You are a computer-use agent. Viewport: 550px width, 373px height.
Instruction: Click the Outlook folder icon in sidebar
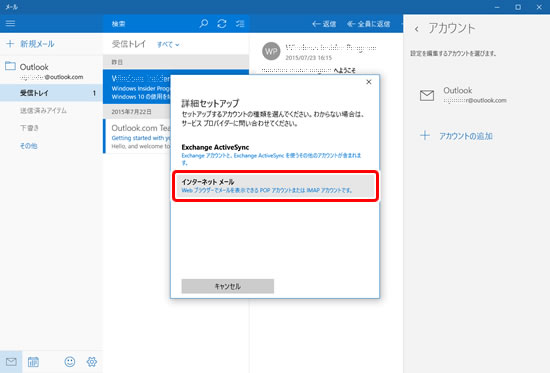(x=10, y=66)
